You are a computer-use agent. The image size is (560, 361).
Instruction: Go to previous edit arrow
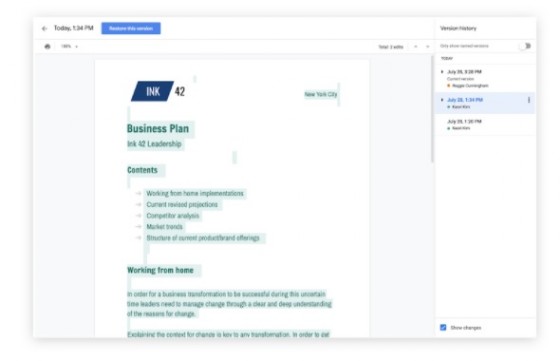click(x=416, y=47)
